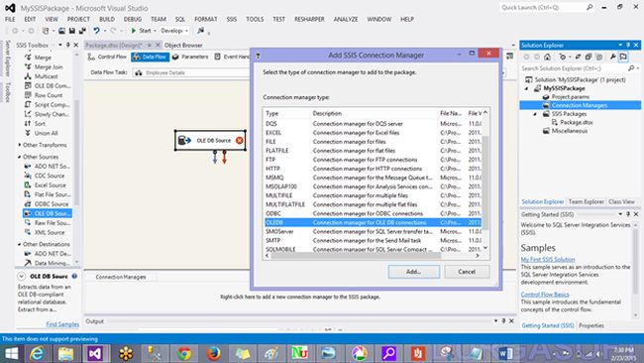The height and width of the screenshot is (363, 644).
Task: Select the FTP connection manager type
Action: coord(374,160)
